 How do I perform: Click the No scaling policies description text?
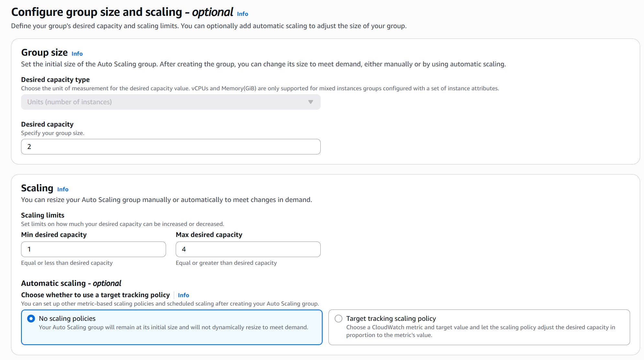pos(173,327)
